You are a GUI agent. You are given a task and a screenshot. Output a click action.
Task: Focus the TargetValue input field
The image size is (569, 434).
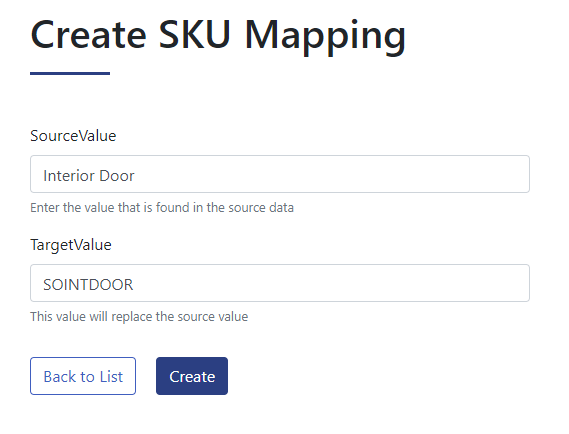click(280, 283)
